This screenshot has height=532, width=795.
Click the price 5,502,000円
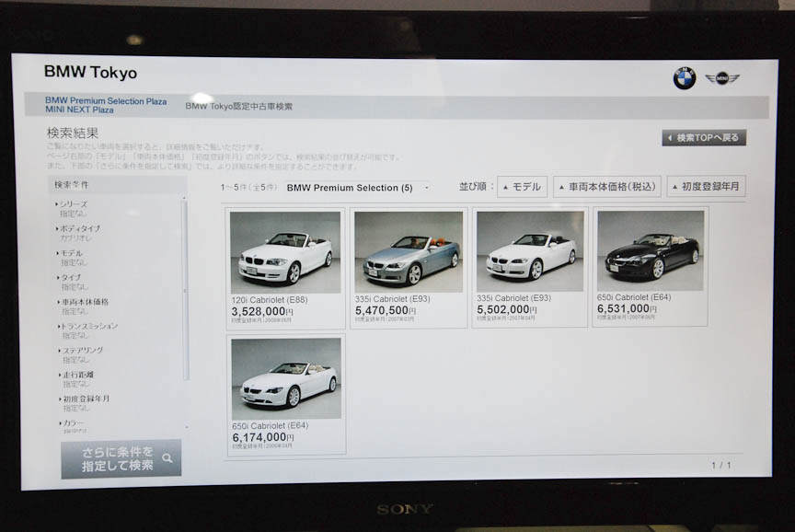506,309
